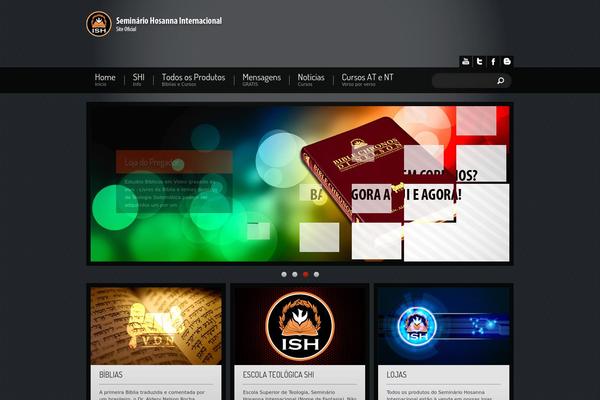600x400 pixels.
Task: Open the LOJAS heading link
Action: [x=396, y=375]
